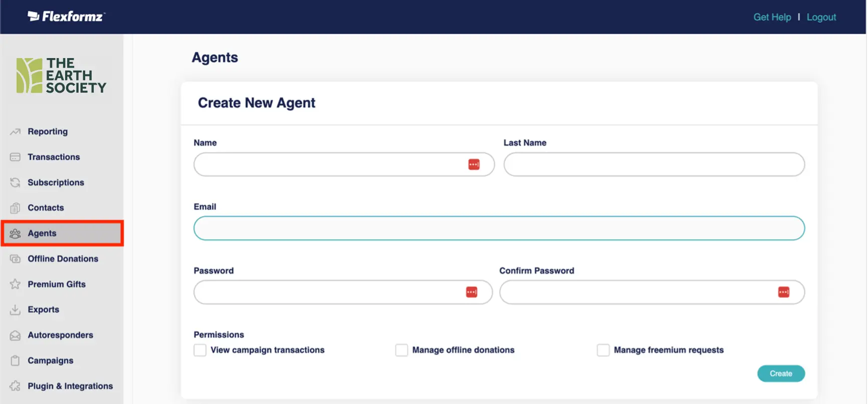This screenshot has height=404, width=868.
Task: Click the Autoresponders envelope icon
Action: 15,335
